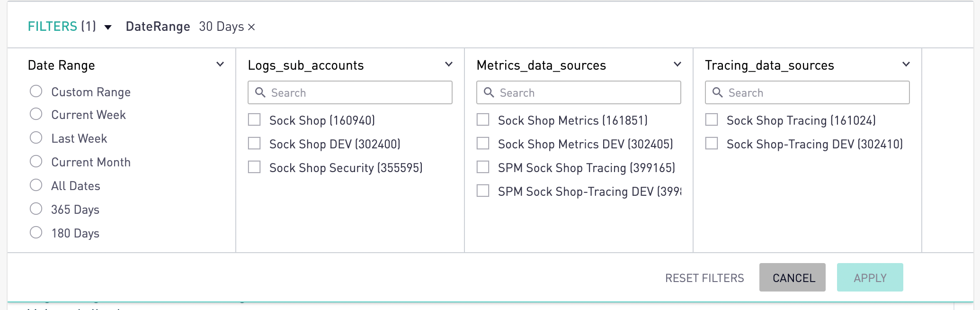Collapse the Metrics_data_sources chevron
The width and height of the screenshot is (980, 310).
coord(677,64)
